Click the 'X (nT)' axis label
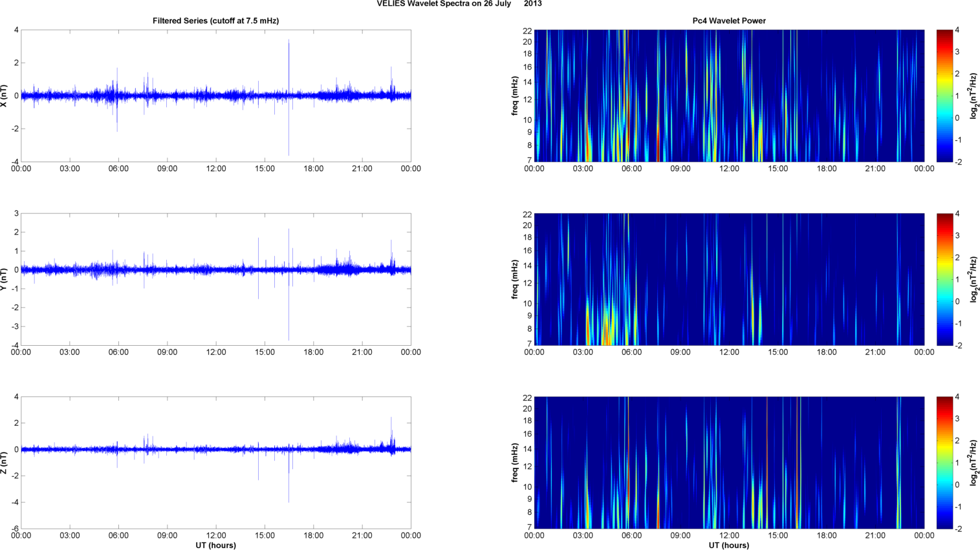Screen dimensions: 980x550 tap(5, 96)
